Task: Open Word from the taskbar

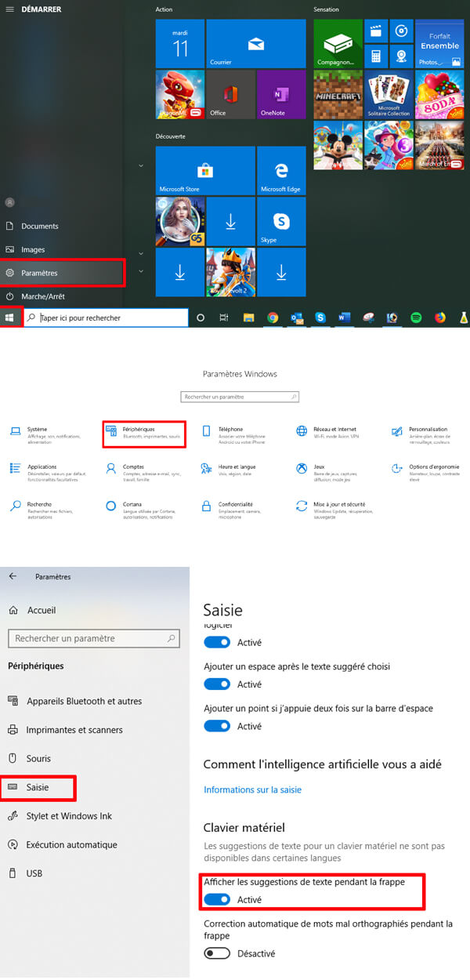Action: point(345,318)
